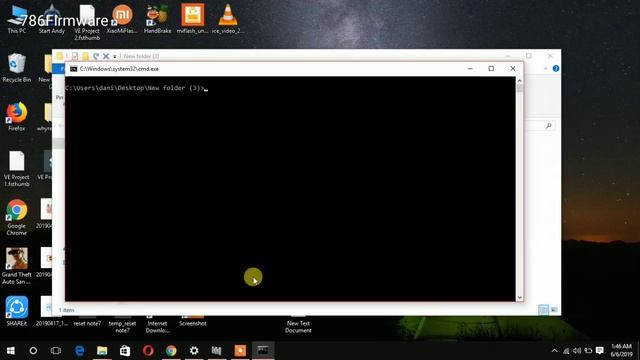Select reset note7 desktop item

point(87,321)
